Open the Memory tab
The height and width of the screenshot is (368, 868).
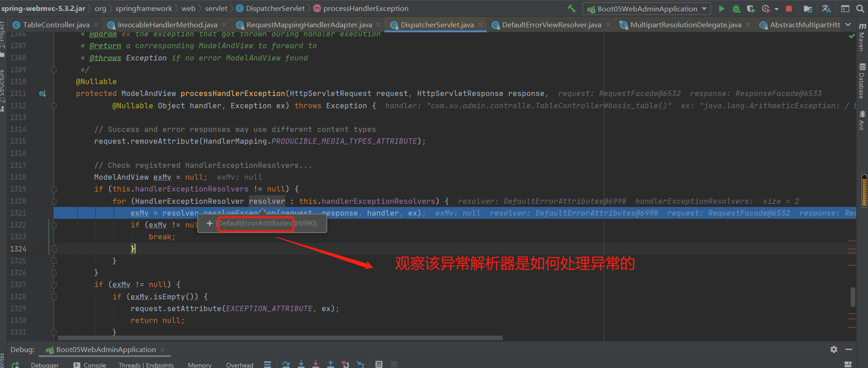[x=200, y=365]
